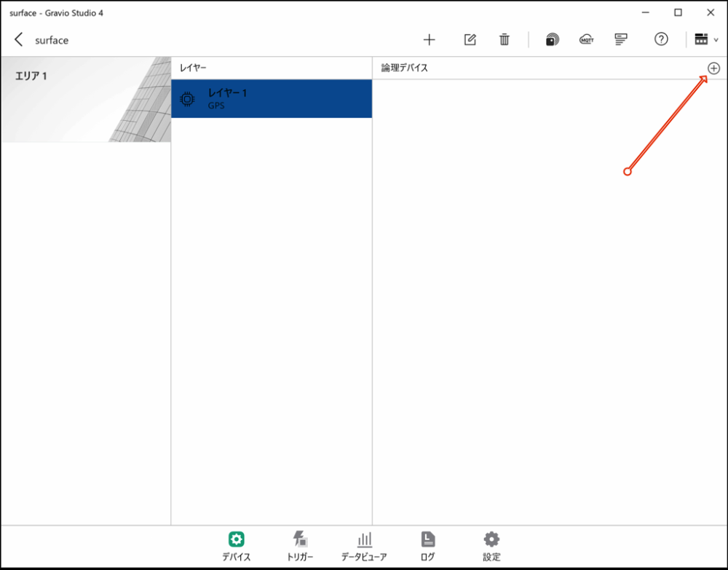
Task: Open the 設定 tab
Action: coord(491,545)
